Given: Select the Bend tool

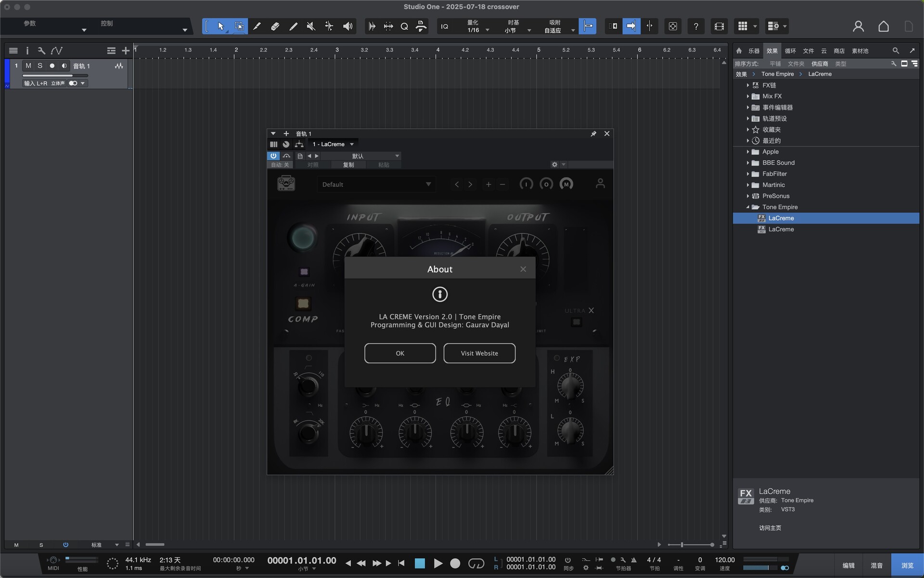Looking at the screenshot, I should 329,26.
